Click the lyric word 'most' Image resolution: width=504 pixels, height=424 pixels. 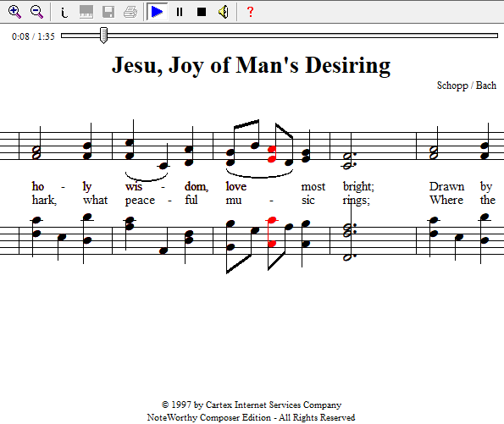pyautogui.click(x=313, y=187)
